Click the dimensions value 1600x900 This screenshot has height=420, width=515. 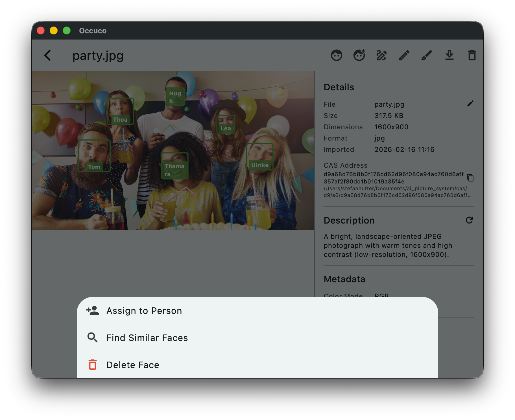tap(391, 127)
